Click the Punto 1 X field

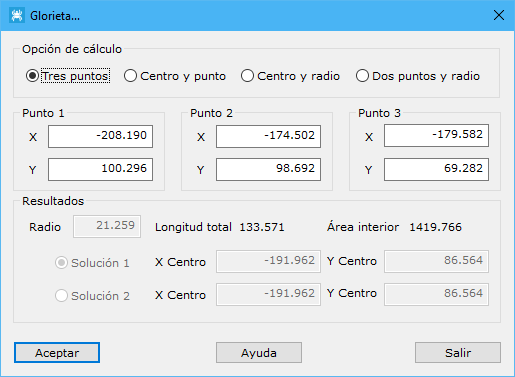click(100, 136)
